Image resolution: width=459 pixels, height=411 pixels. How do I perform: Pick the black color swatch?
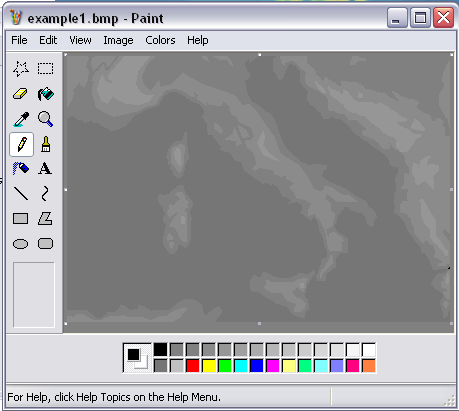click(x=160, y=350)
